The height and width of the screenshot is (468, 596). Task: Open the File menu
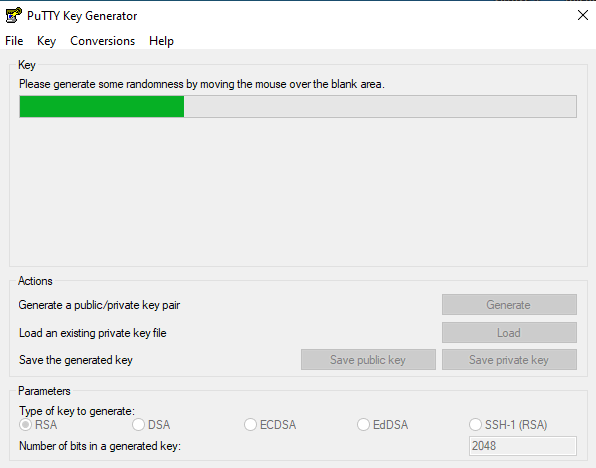pos(14,41)
